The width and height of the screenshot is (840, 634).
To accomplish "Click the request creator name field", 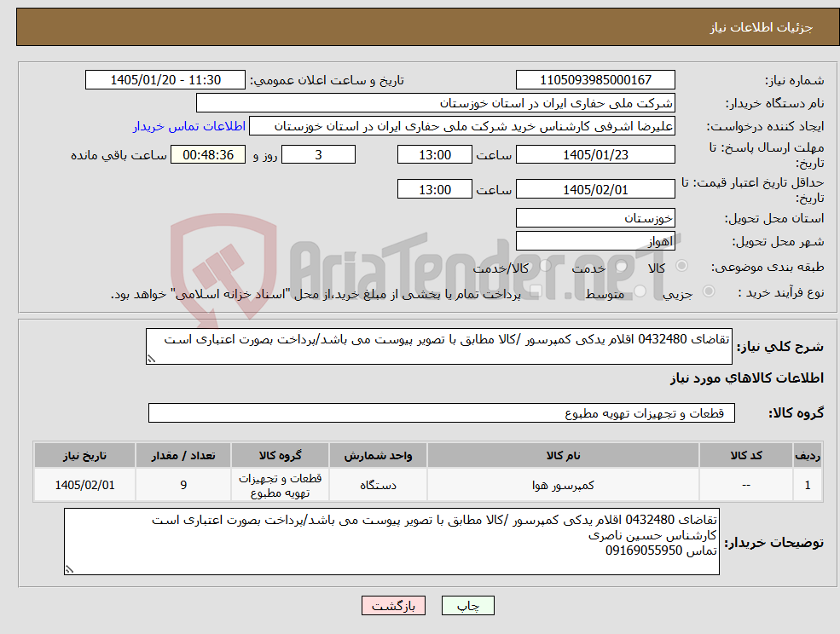I will click(461, 126).
